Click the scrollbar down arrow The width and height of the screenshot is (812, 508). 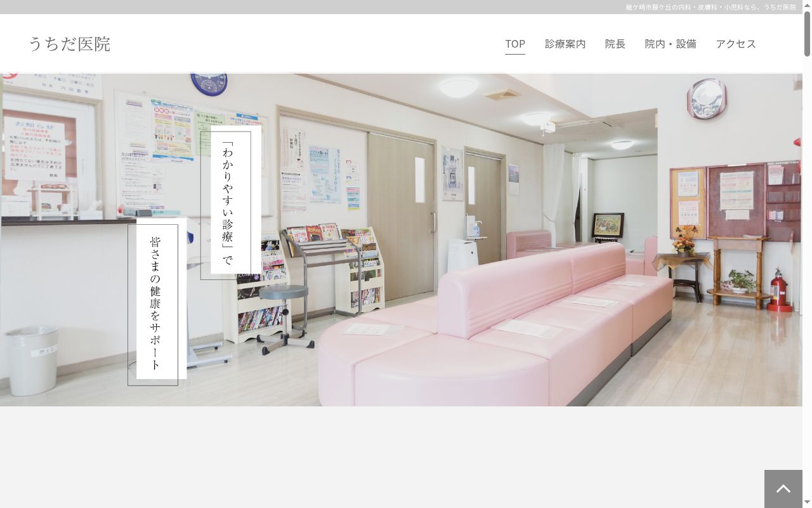click(807, 503)
